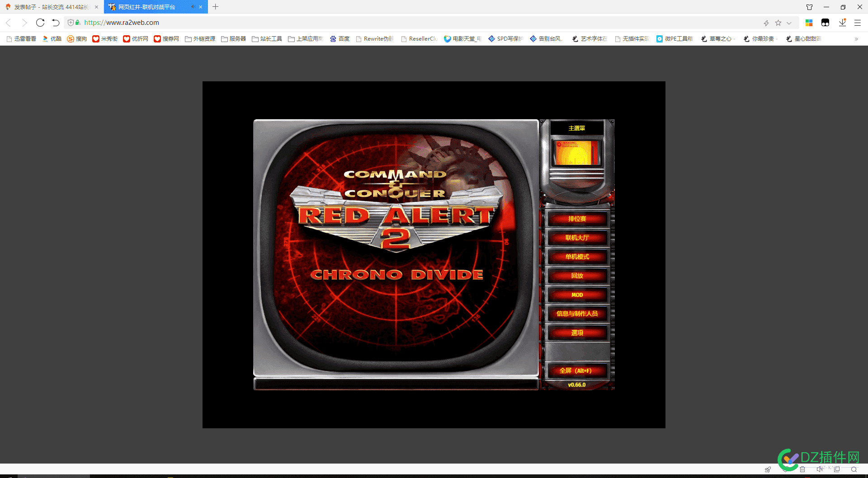Expand the 服务器 bookmark folder
The height and width of the screenshot is (478, 868).
233,39
